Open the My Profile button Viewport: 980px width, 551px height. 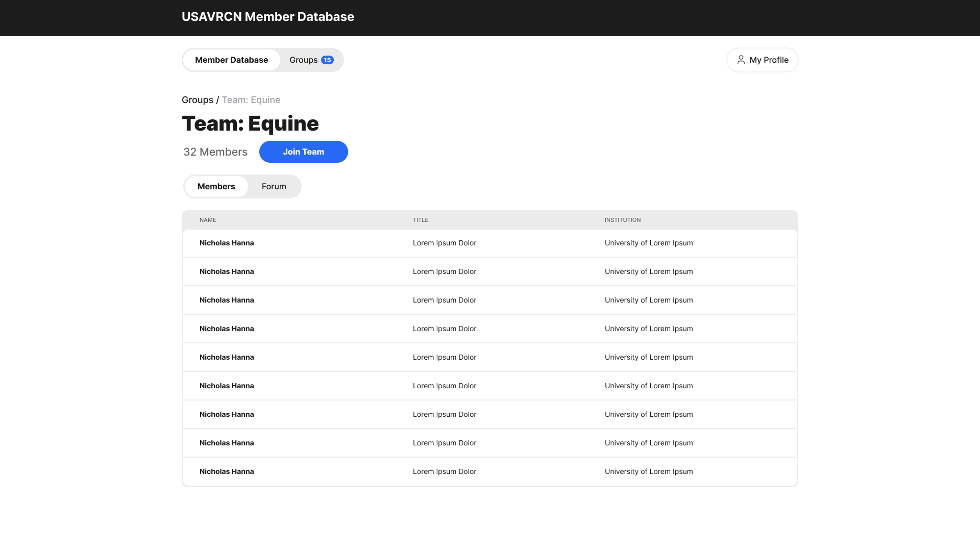point(762,60)
